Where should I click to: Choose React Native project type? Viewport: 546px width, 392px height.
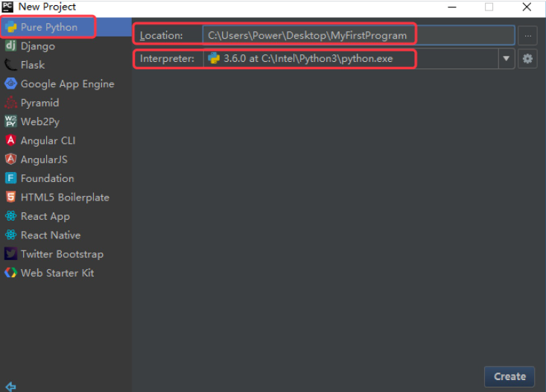tap(66, 235)
